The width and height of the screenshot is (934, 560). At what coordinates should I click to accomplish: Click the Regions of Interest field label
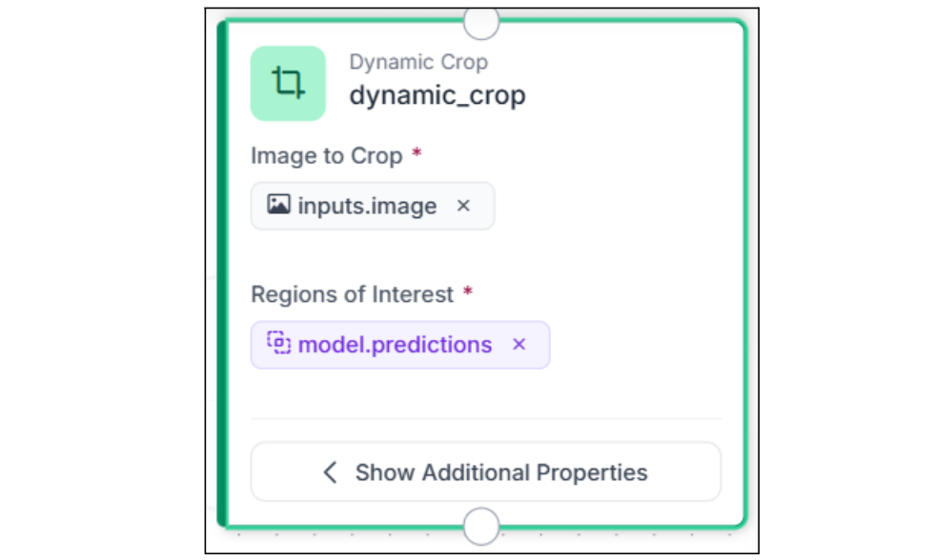coord(352,294)
